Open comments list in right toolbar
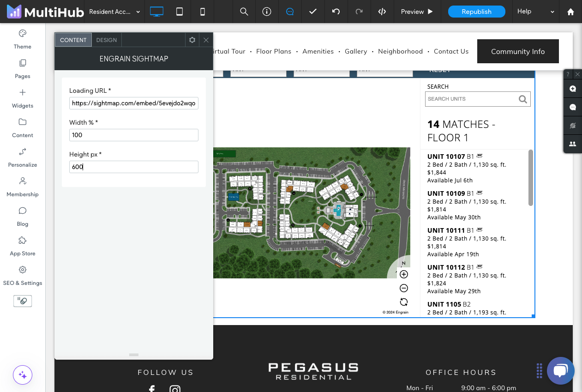Image resolution: width=582 pixels, height=392 pixels. pyautogui.click(x=573, y=107)
